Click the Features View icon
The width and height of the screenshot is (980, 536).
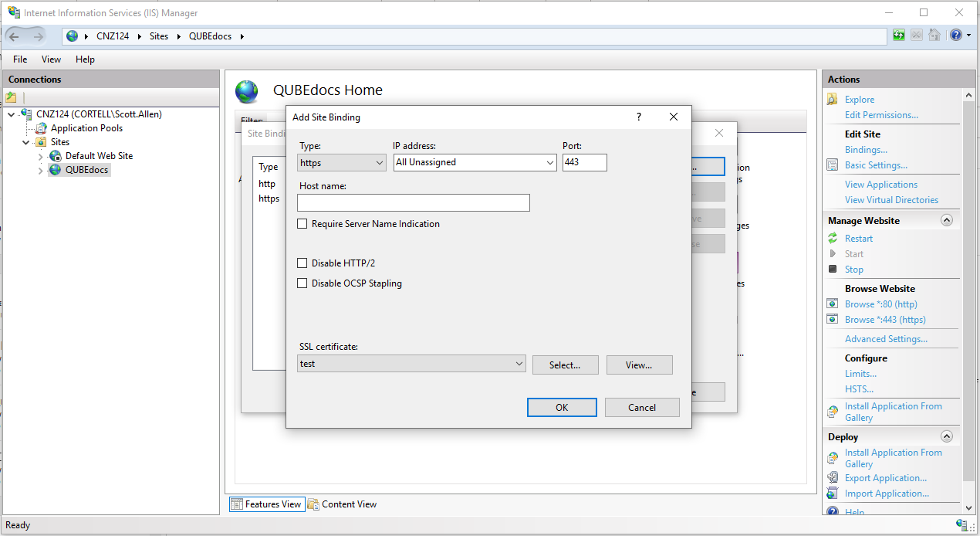pyautogui.click(x=238, y=504)
